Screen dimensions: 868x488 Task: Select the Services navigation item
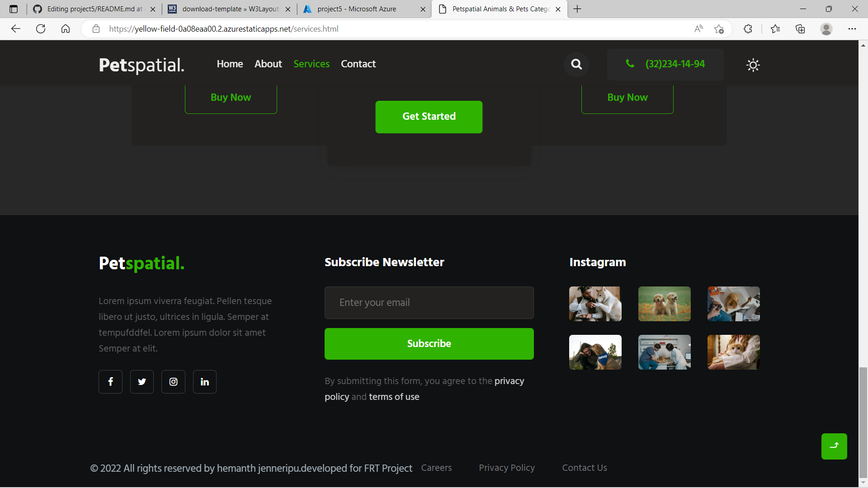tap(311, 64)
